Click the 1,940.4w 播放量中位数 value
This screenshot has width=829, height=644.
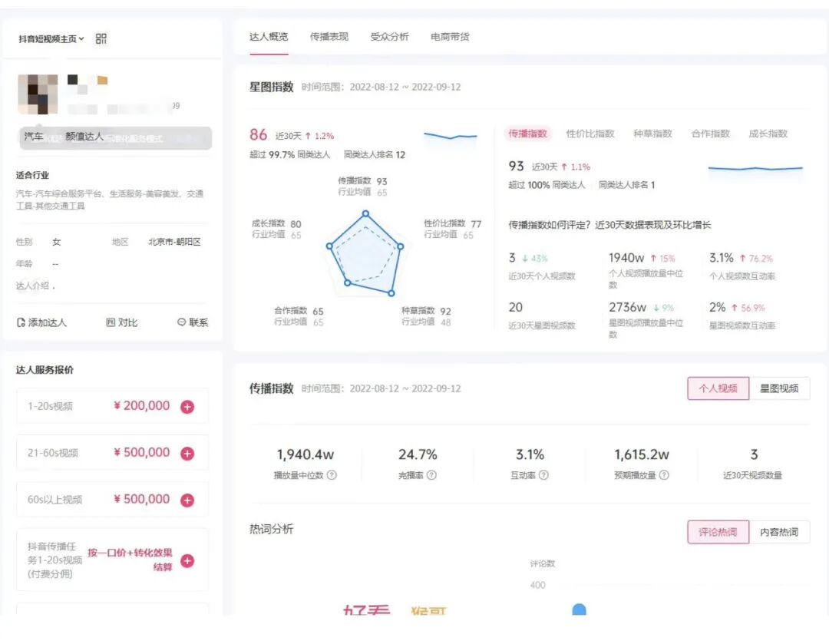point(305,454)
